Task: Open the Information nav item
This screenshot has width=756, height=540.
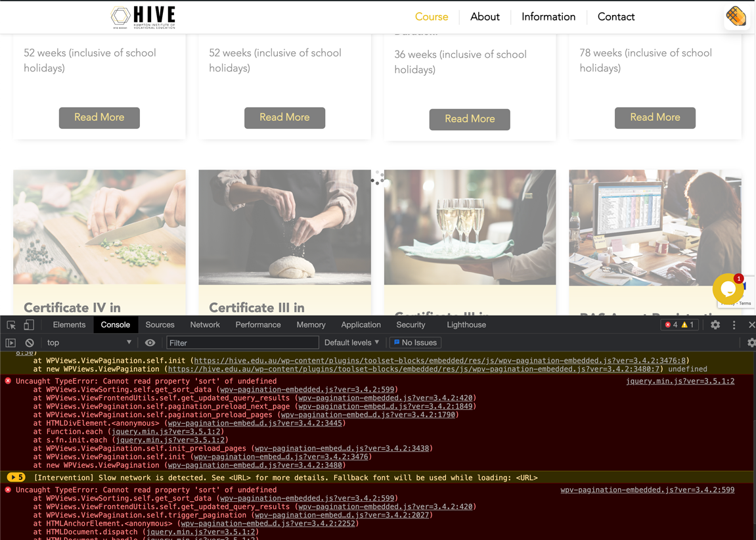Action: pyautogui.click(x=548, y=17)
